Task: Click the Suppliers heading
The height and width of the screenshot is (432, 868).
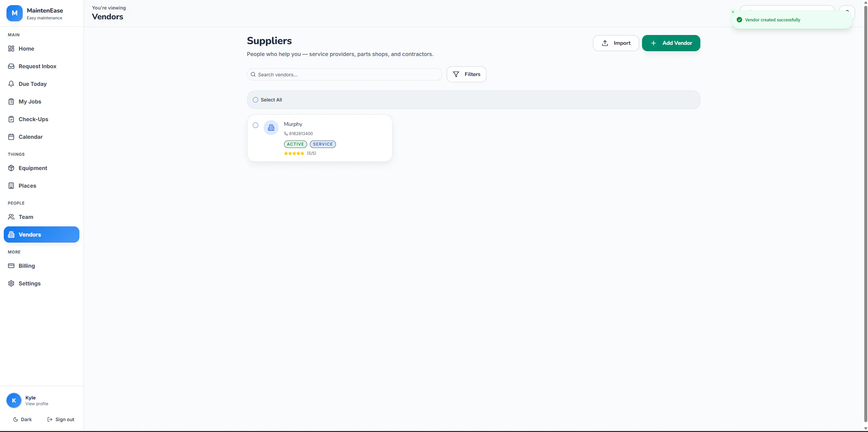Action: click(x=269, y=41)
